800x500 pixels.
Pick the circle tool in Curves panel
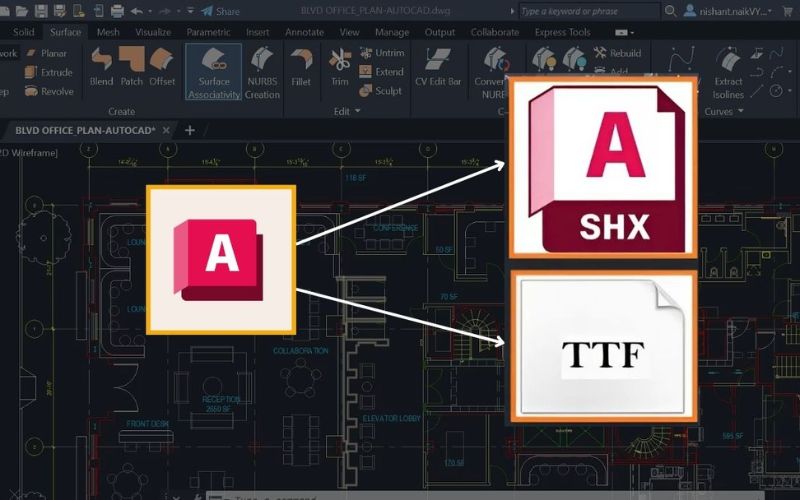pos(776,91)
